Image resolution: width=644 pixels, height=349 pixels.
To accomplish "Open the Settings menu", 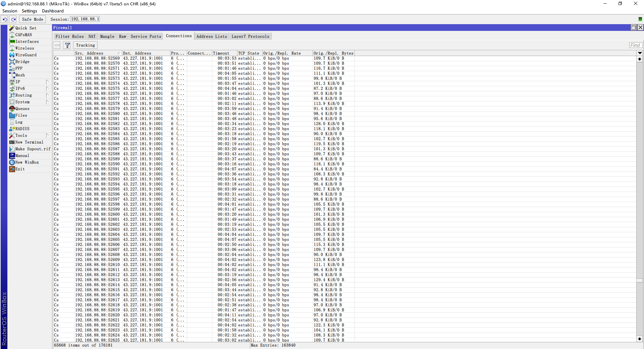I will (x=29, y=11).
